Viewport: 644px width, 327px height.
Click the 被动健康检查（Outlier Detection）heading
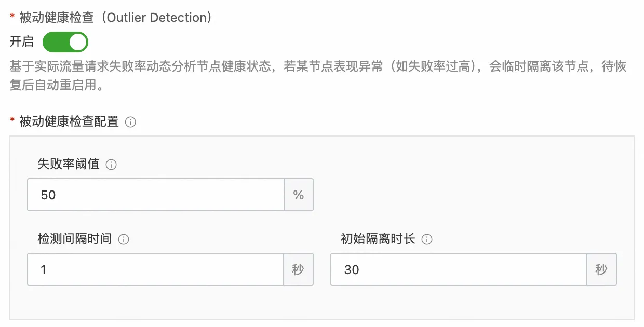[116, 18]
